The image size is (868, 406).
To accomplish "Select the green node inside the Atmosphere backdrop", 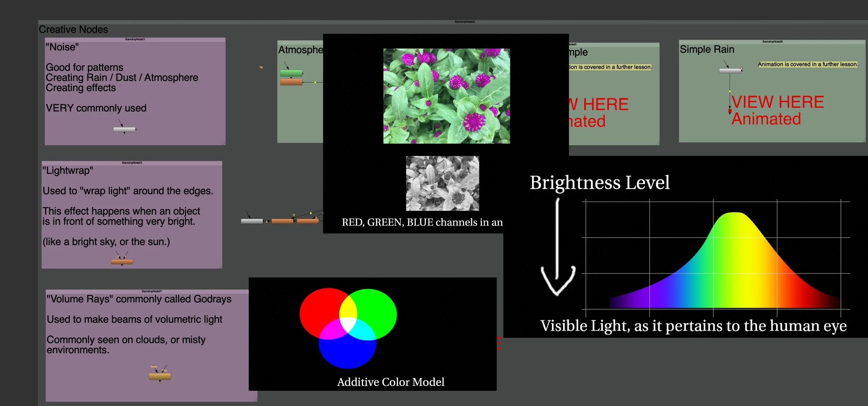I will (291, 73).
